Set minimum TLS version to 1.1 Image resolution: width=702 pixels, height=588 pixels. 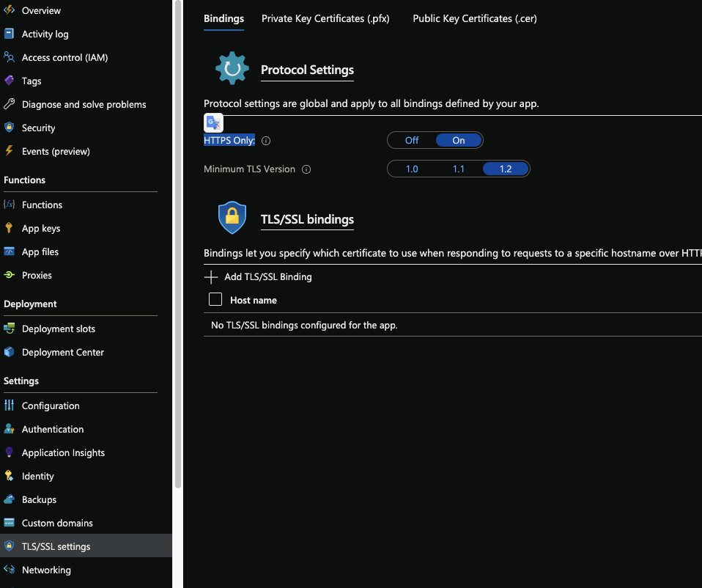[x=459, y=169]
